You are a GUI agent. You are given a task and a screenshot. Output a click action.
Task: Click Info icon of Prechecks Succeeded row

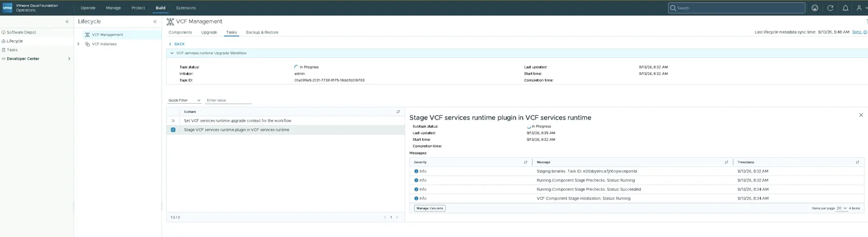[x=416, y=190]
